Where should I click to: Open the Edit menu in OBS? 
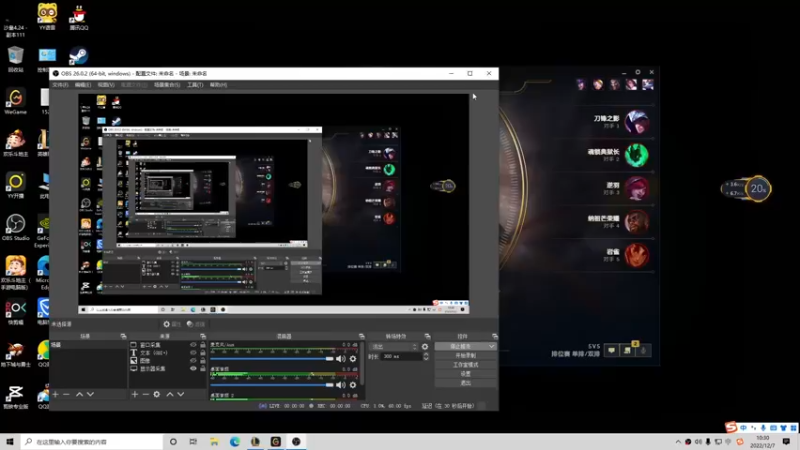click(x=83, y=85)
